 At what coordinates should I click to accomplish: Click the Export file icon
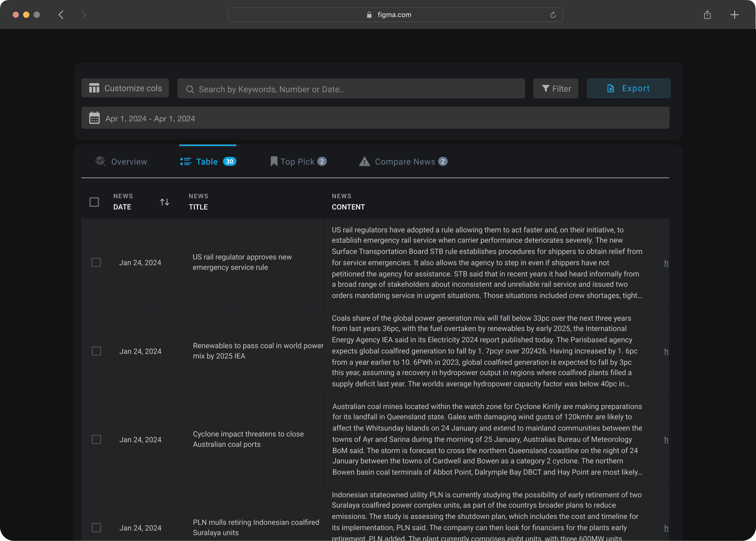click(610, 88)
